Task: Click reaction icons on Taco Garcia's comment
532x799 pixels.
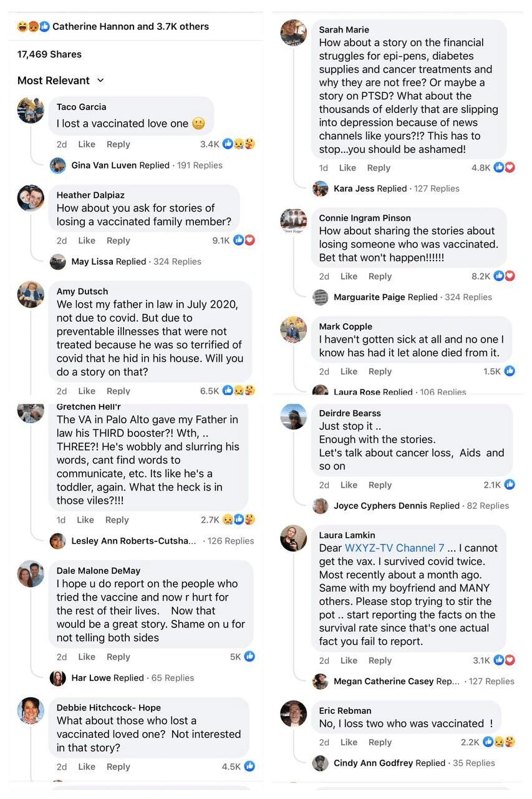Action: click(x=239, y=144)
